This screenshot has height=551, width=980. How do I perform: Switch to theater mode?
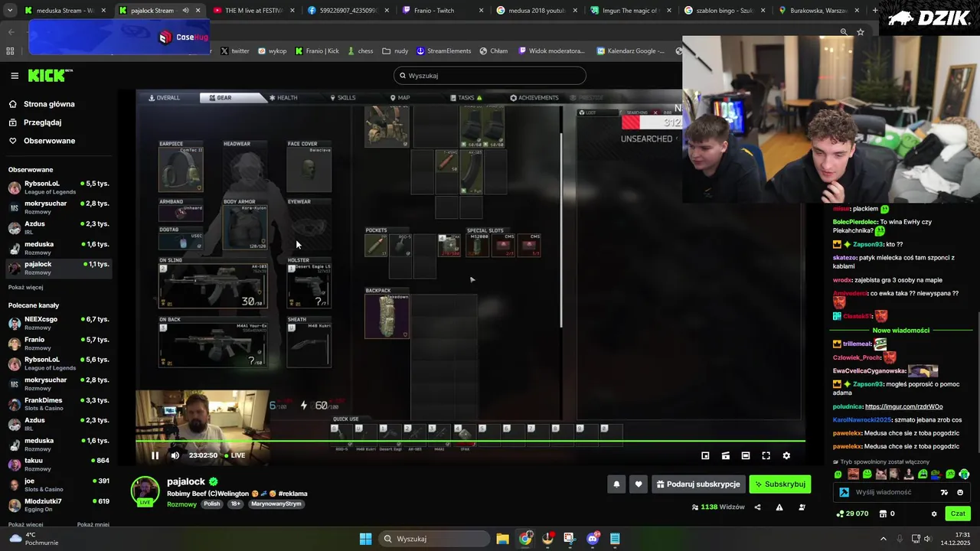click(745, 455)
